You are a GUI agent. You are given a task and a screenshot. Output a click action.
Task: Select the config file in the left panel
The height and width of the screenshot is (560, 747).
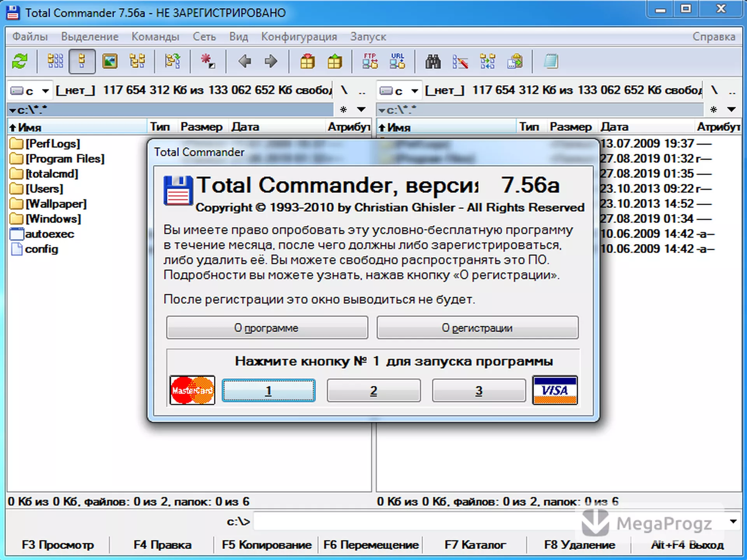tap(34, 249)
